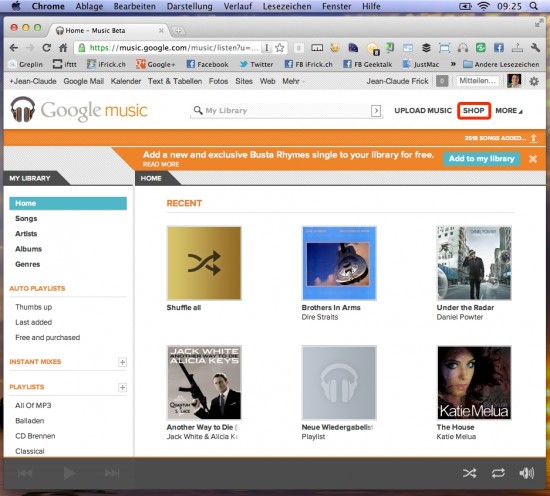Open a new tab with the tab button

(x=178, y=31)
